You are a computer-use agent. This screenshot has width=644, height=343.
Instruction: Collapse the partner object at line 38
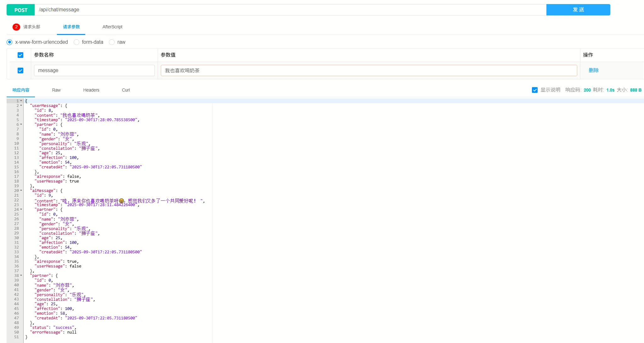21,276
